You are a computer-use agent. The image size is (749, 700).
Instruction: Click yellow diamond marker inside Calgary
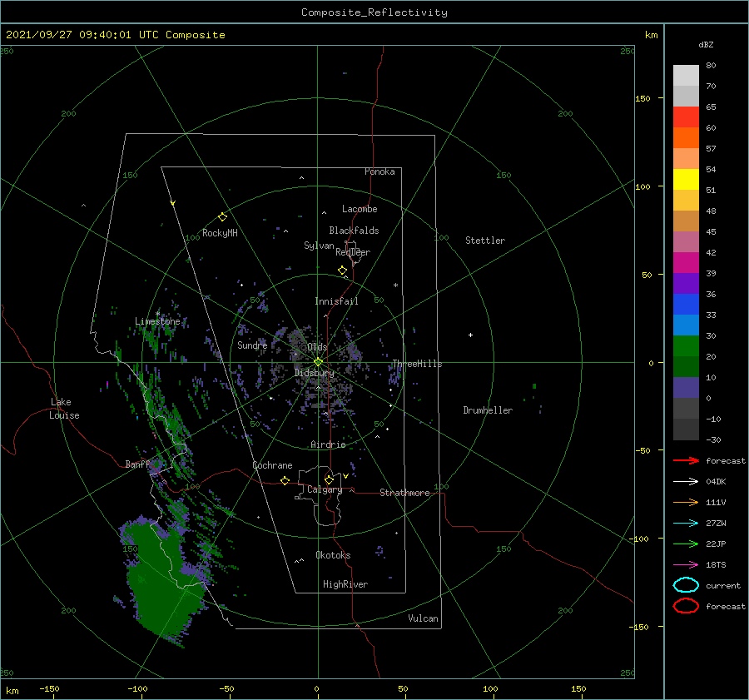(x=329, y=479)
